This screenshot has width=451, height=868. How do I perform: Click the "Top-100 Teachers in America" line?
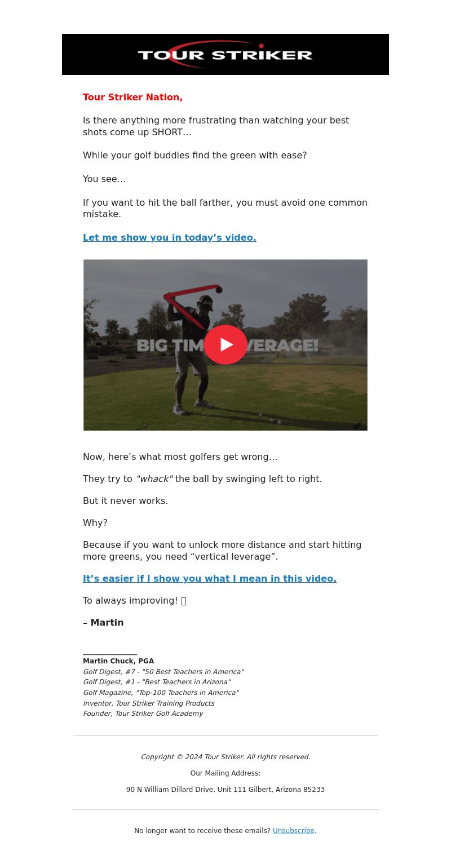click(x=161, y=693)
